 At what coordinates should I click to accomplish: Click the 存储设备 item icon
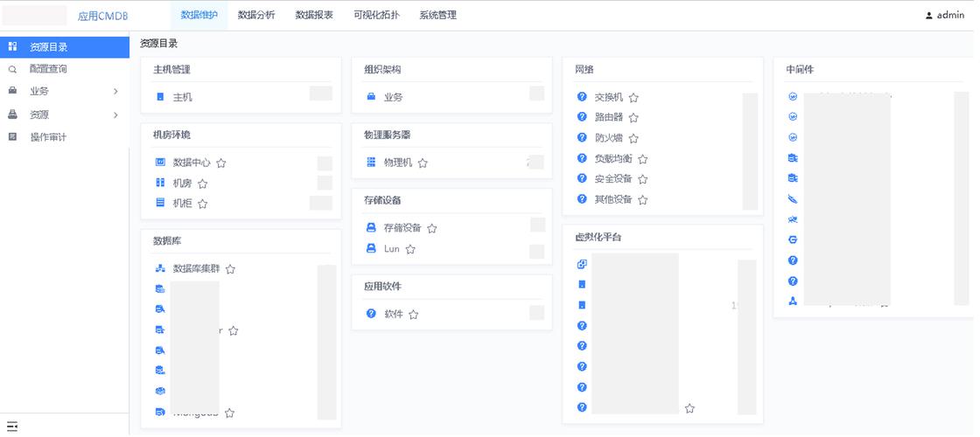tap(371, 228)
